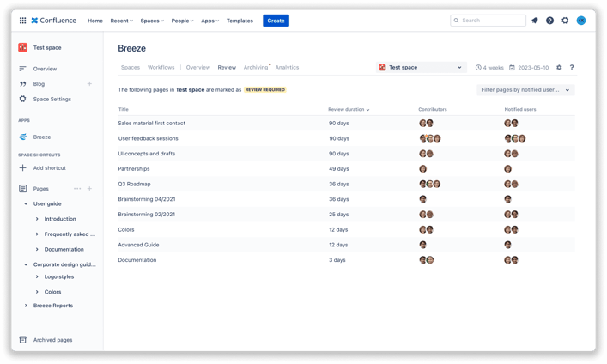Click the Confluence logo
This screenshot has height=364, width=607.
(x=54, y=21)
